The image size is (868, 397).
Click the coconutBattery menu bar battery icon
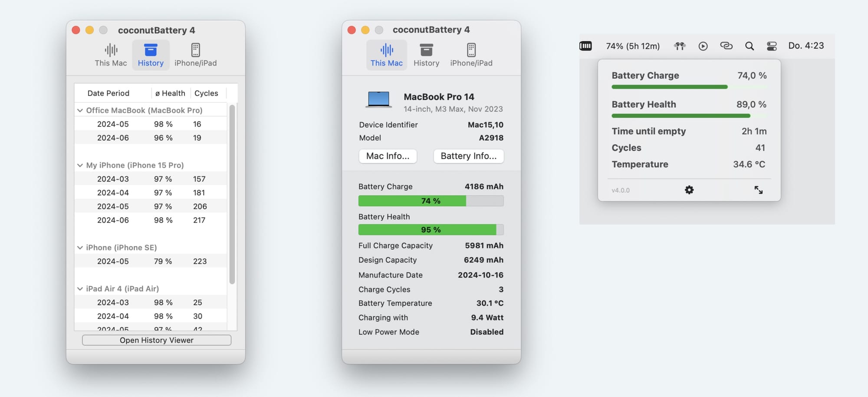coord(585,46)
